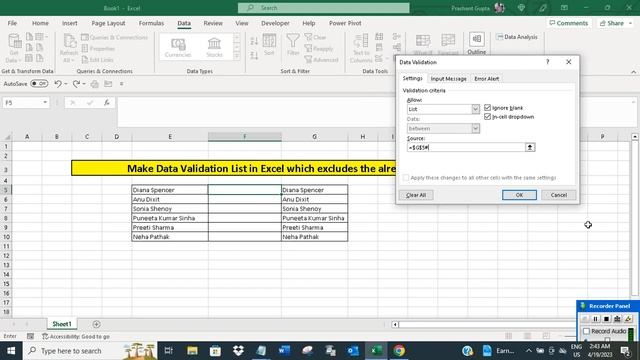Click Cancel in Data Validation
This screenshot has width=640, height=360.
click(x=558, y=195)
